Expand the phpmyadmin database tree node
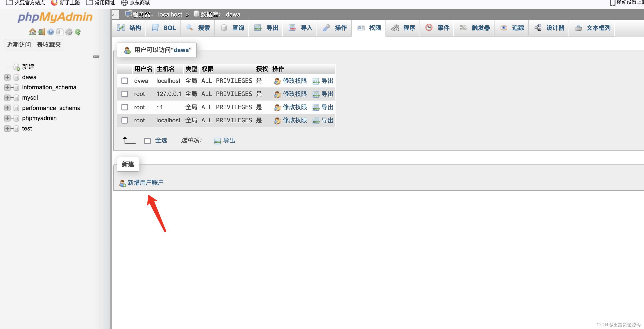The image size is (644, 329). click(x=7, y=118)
